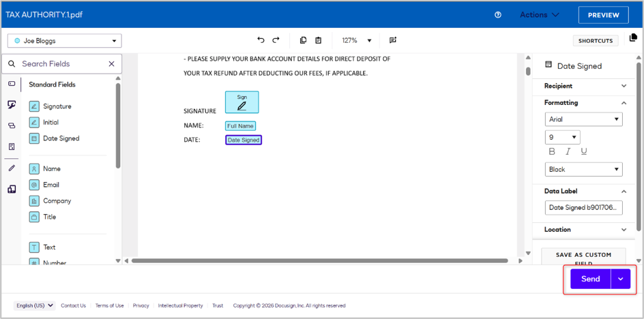Click the properties panel vertical scrollbar

click(x=639, y=146)
